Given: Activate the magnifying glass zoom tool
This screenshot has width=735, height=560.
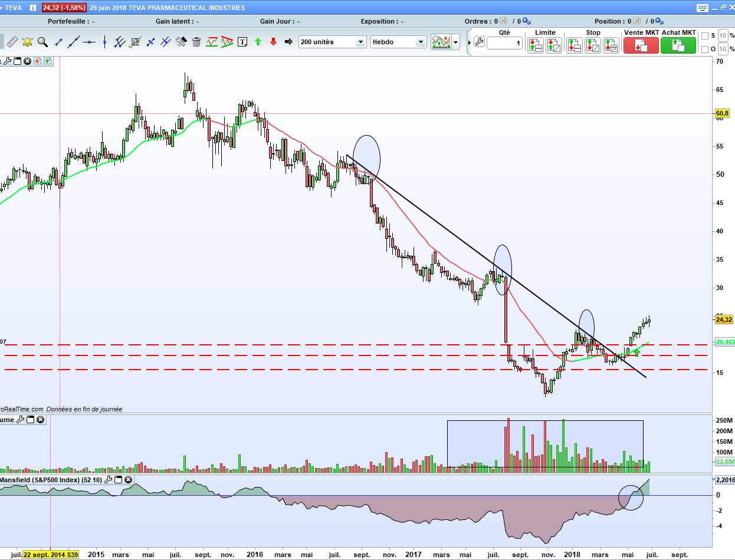Looking at the screenshot, I should (42, 42).
